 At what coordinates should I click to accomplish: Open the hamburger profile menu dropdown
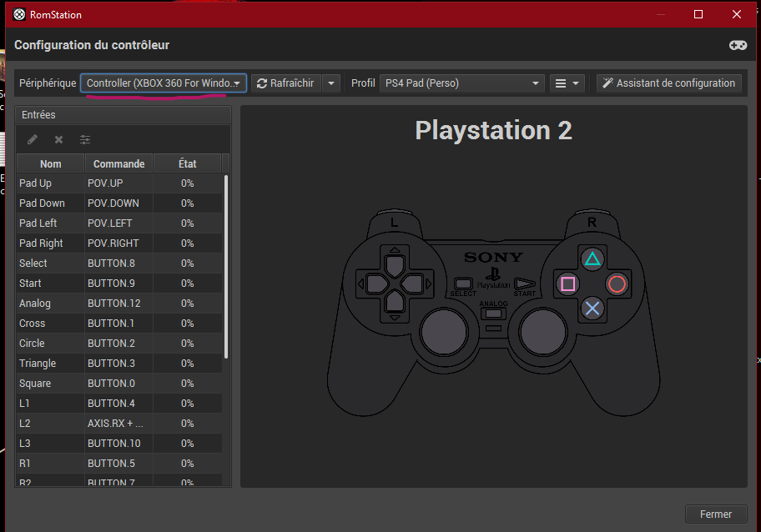pos(567,83)
